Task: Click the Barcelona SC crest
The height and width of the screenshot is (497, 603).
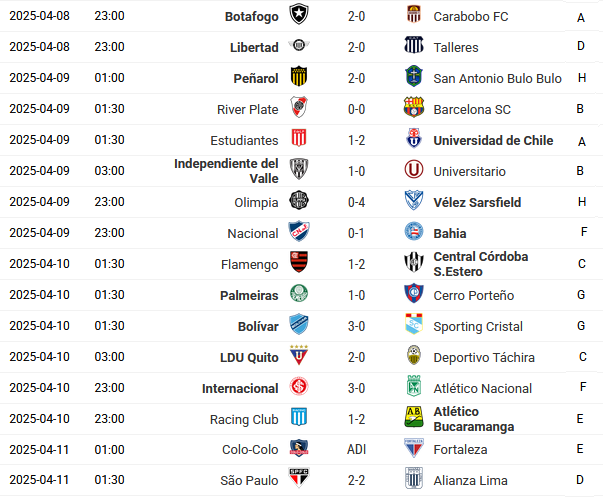Action: 414,107
